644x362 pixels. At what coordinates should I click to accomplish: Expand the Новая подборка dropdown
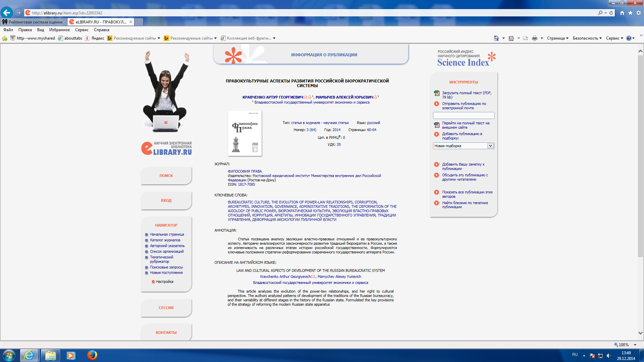[490, 146]
